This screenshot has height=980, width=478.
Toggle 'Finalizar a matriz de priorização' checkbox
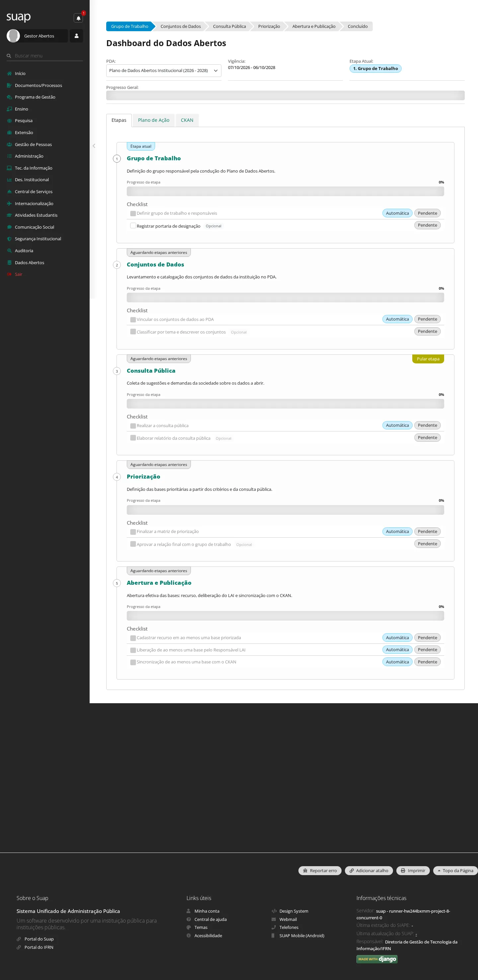133,532
